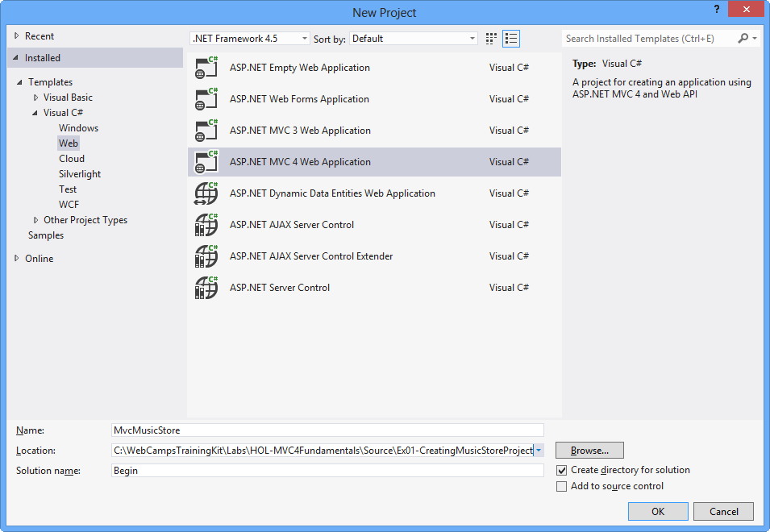Click the ASP.NET Dynamic Data Entities globe icon

(x=206, y=193)
